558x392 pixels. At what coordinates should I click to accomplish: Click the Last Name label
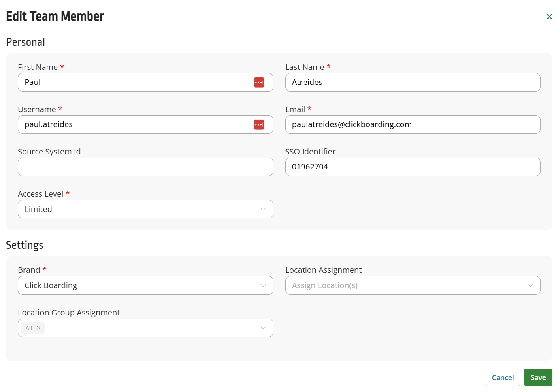(305, 67)
